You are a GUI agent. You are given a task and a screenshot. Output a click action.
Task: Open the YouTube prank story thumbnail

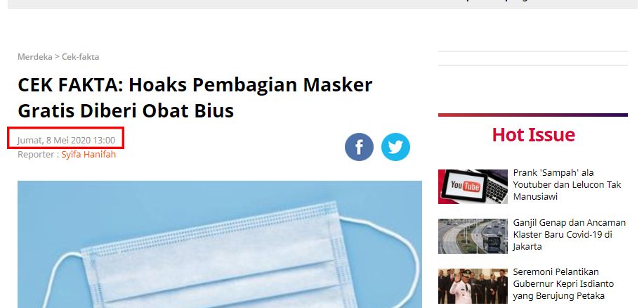pyautogui.click(x=473, y=186)
